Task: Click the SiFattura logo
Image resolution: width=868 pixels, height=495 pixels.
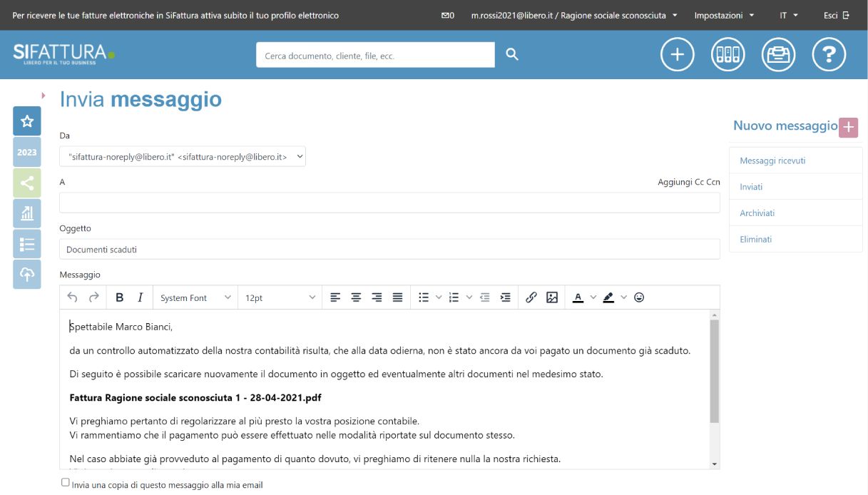Action: [x=63, y=53]
